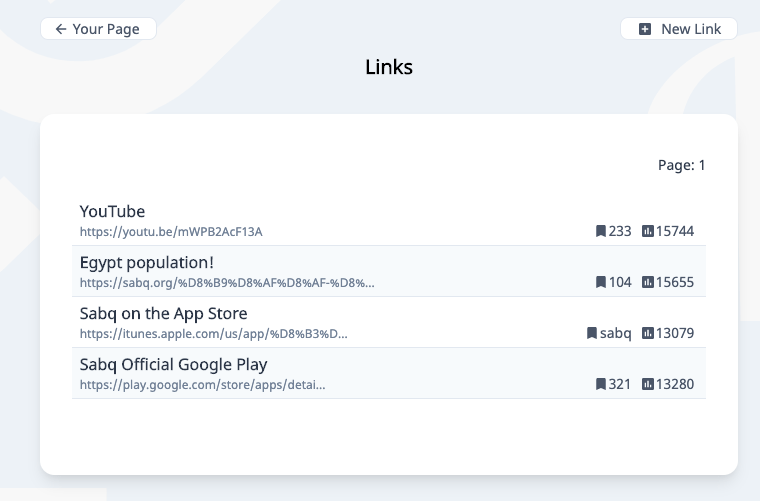Click the play.google.com URL text
The image size is (760, 501).
pos(202,385)
